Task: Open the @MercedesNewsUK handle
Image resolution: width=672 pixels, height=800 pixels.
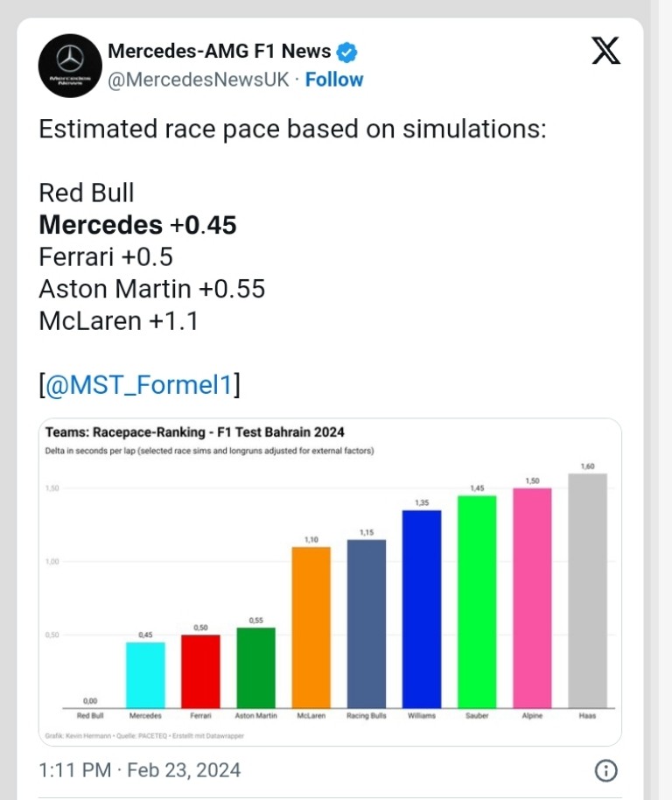Action: point(199,80)
